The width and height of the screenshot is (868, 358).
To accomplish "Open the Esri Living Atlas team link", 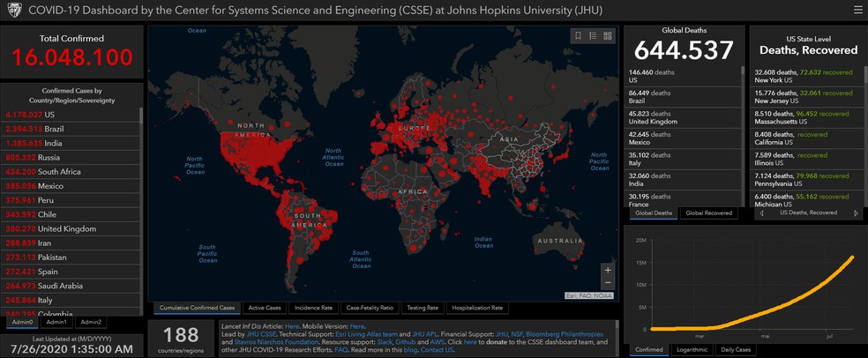I will tap(366, 334).
